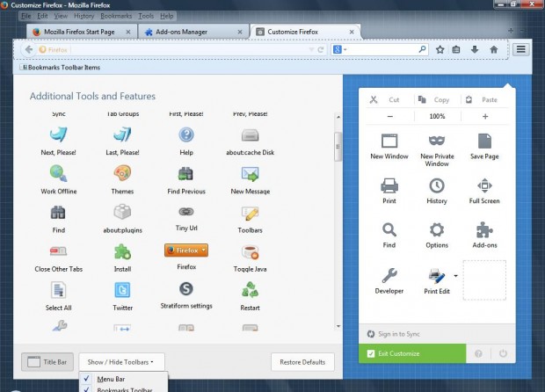Open the Help menu in menu bar
The image size is (545, 392).
[x=167, y=16]
